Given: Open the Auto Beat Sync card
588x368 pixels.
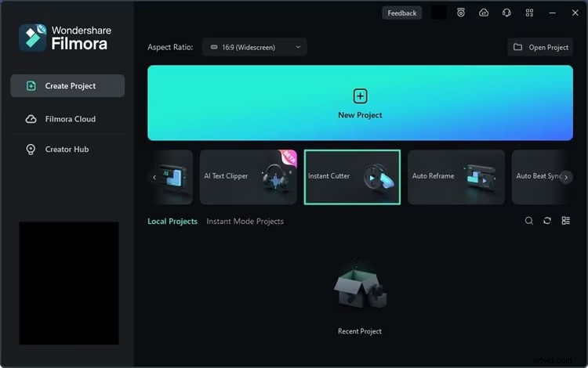Looking at the screenshot, I should 539,176.
